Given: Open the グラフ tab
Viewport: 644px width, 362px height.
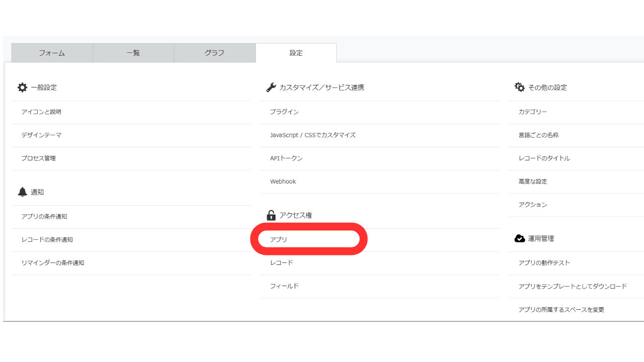Looking at the screenshot, I should click(214, 52).
